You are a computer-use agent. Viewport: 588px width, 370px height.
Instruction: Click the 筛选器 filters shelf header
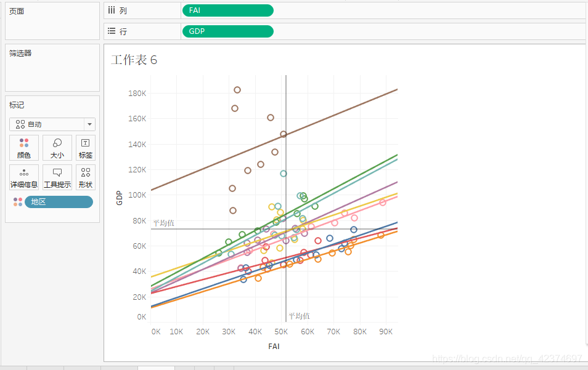pyautogui.click(x=20, y=53)
